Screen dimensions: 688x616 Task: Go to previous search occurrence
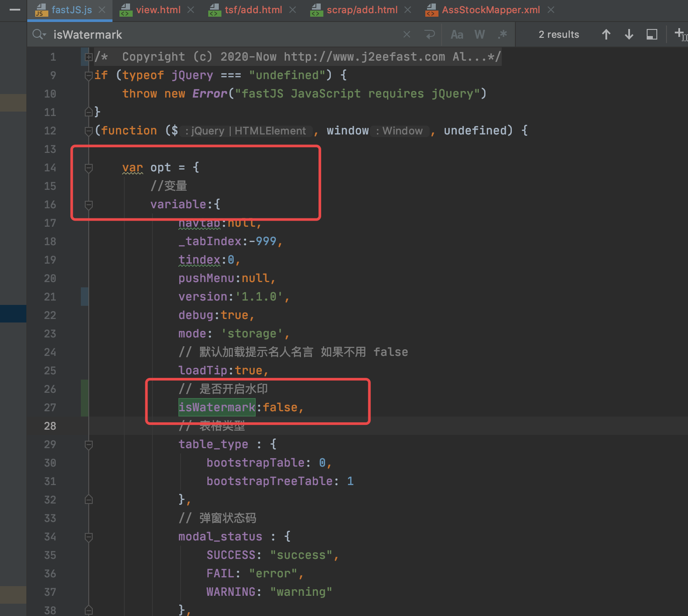coord(606,34)
